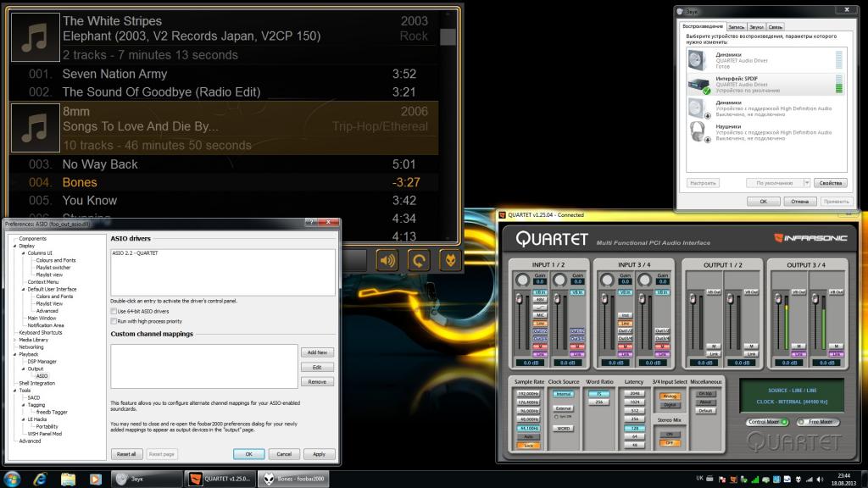Open Windows Media Player from the taskbar

95,479
